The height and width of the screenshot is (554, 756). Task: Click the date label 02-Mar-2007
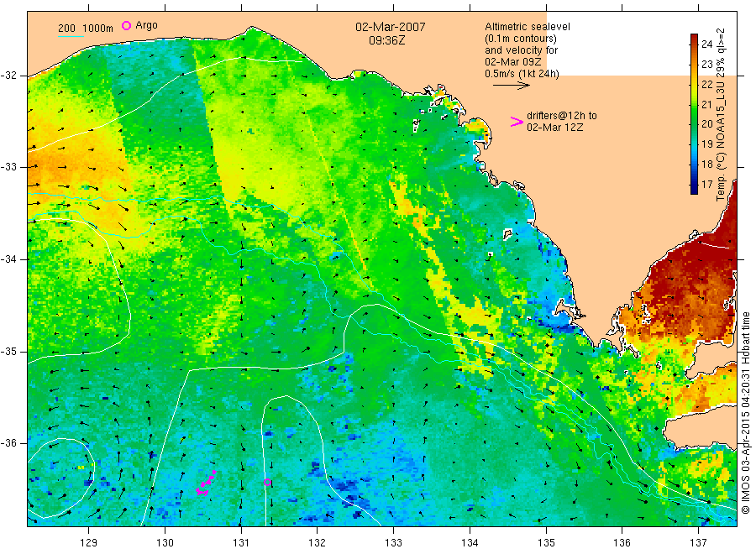pyautogui.click(x=390, y=27)
